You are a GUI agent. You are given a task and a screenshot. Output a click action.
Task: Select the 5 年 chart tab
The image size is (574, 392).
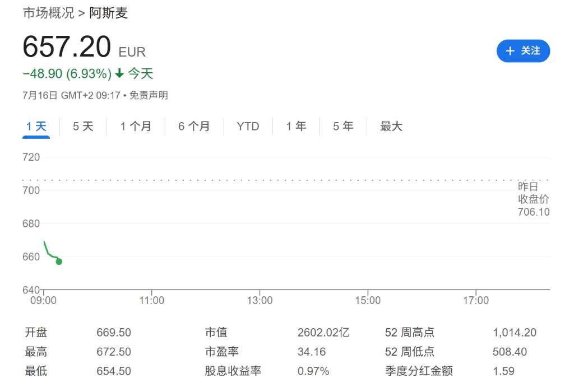click(x=343, y=127)
